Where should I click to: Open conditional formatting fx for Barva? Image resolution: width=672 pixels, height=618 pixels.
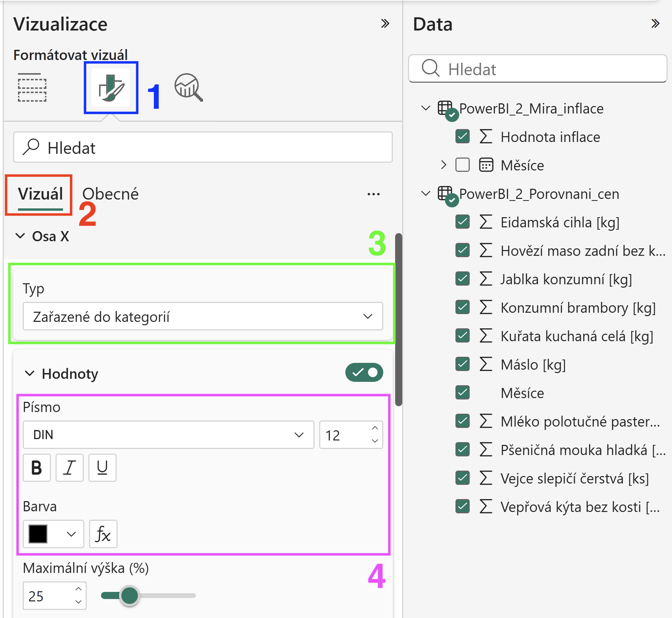pos(103,534)
